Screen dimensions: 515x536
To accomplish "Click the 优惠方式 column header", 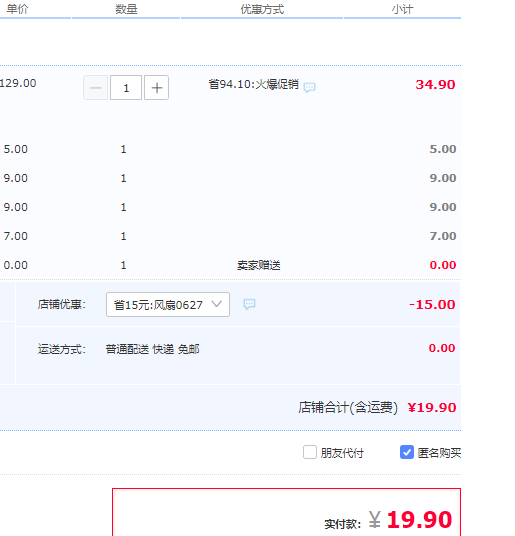I will (262, 9).
